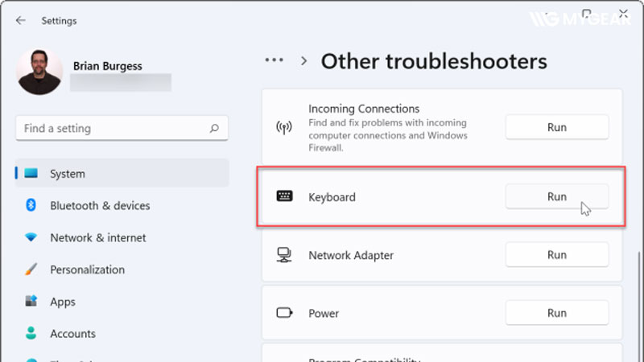
Task: Click the Personalization paintbrush icon
Action: pyautogui.click(x=31, y=269)
